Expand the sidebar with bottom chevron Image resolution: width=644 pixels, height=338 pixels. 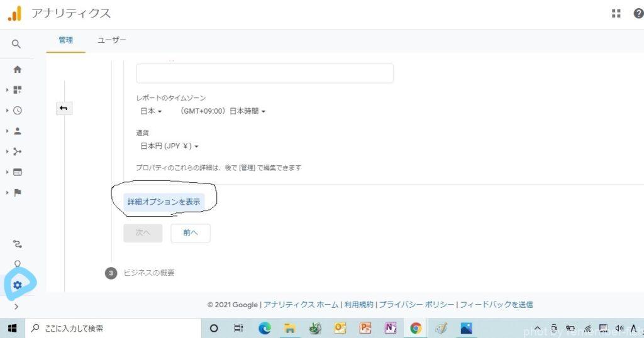16,307
